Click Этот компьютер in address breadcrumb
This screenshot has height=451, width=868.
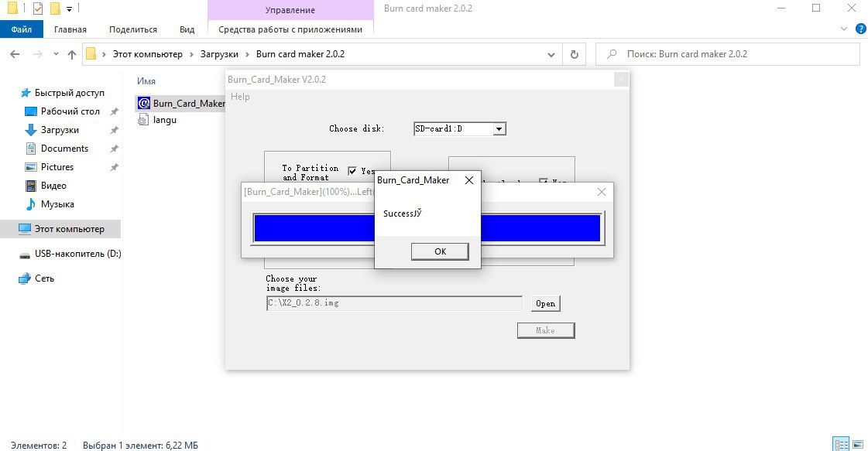(x=147, y=54)
